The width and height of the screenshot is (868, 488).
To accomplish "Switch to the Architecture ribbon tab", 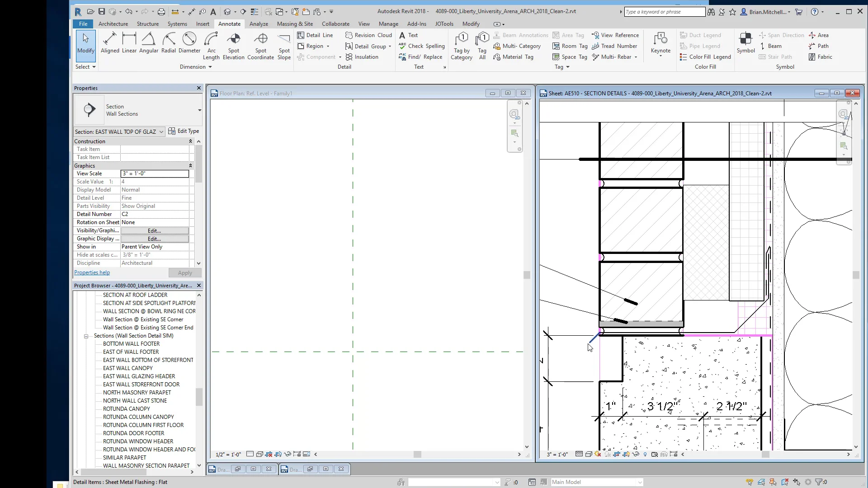I will click(x=113, y=24).
